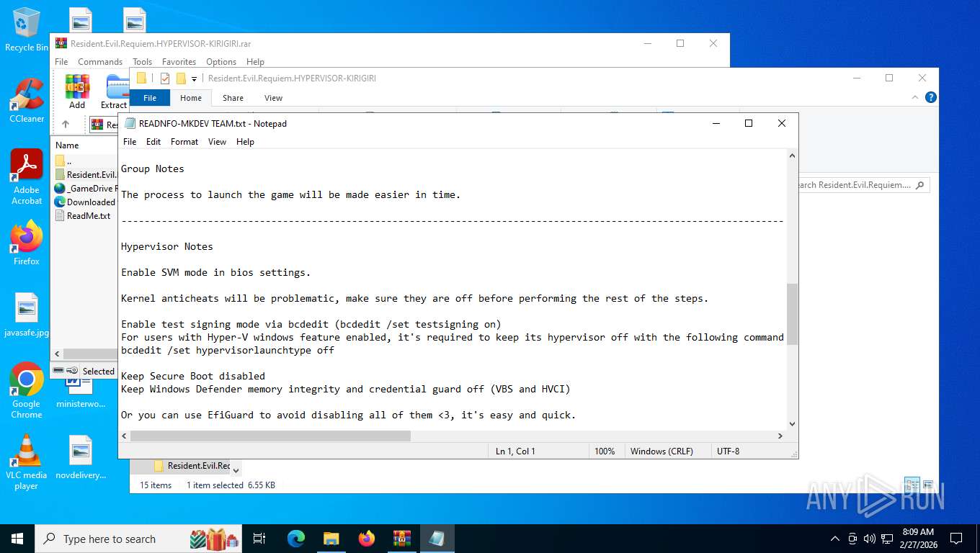Open Adobe Acrobat desktop icon
The image size is (980, 553).
[27, 176]
